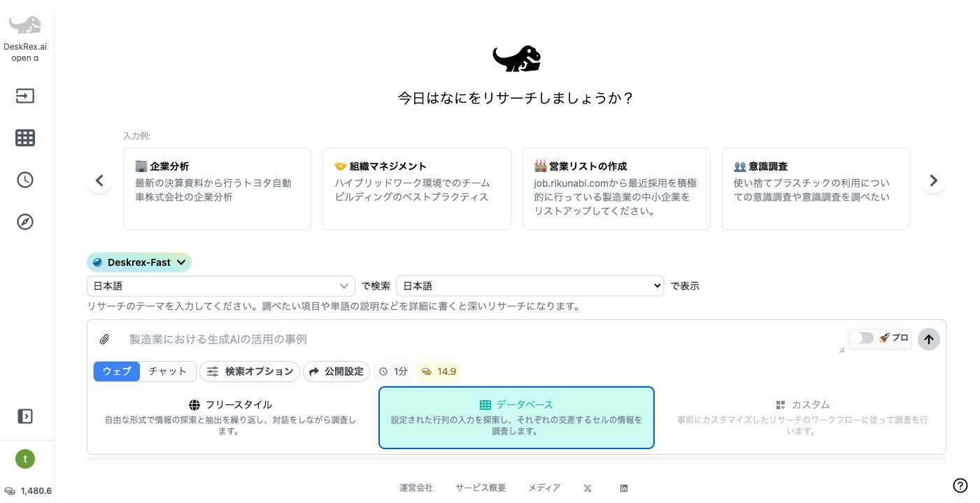Viewport: 980px width, 503px height.
Task: Click the X social media icon
Action: 588,488
